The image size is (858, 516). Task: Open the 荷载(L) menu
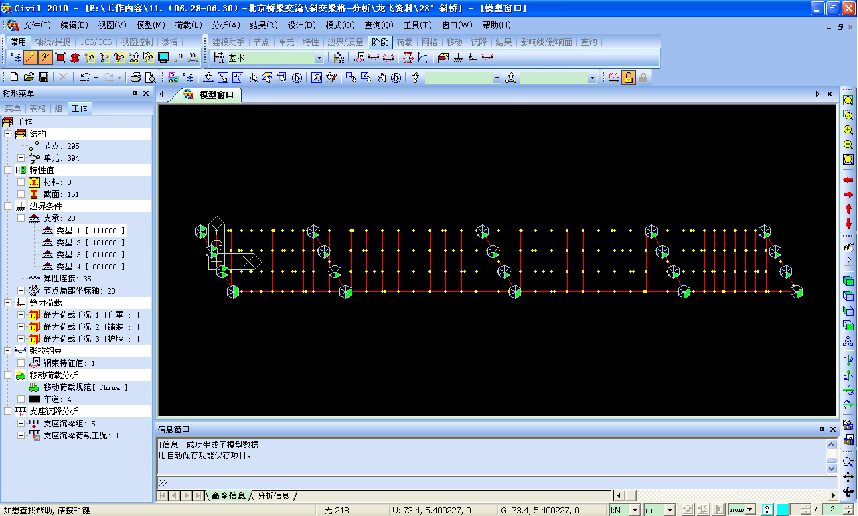(x=188, y=25)
